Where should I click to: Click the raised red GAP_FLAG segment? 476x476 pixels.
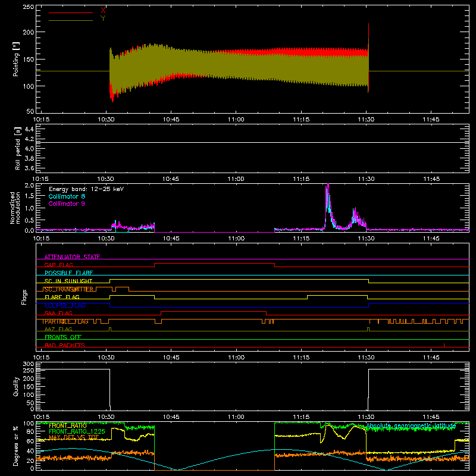215,264
